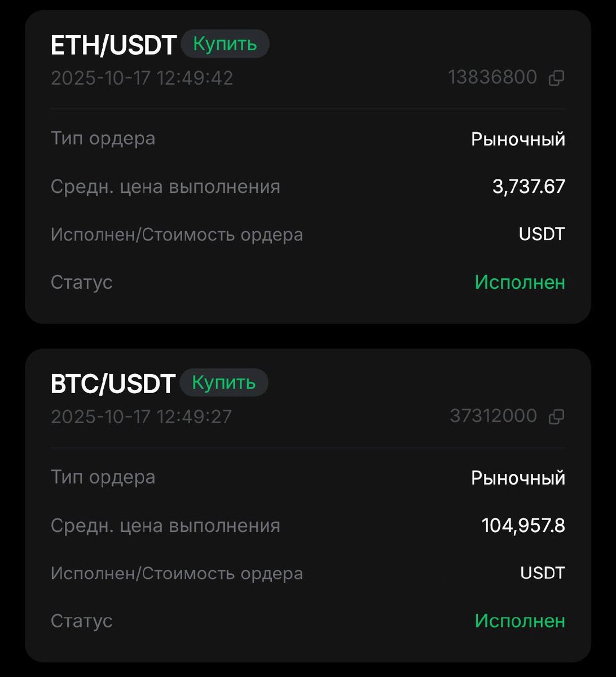This screenshot has height=677, width=616.
Task: Tap USDT order value in BTC card
Action: coord(542,573)
